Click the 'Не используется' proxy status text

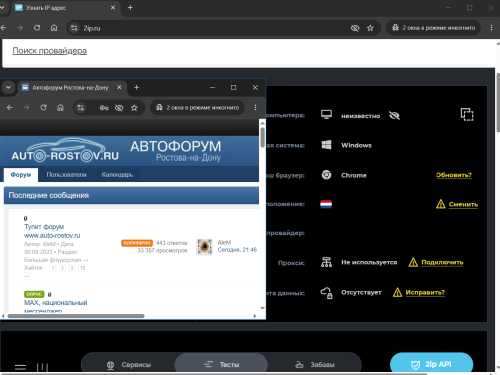369,262
